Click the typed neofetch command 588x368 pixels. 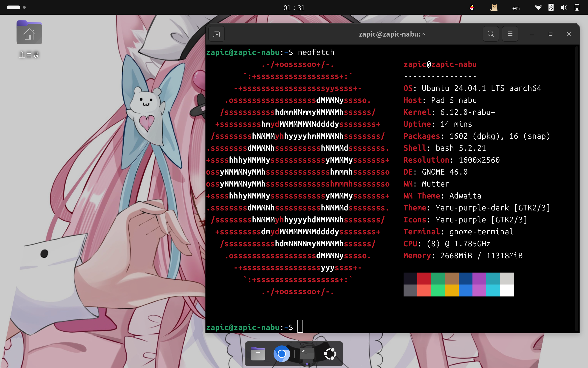tap(316, 52)
